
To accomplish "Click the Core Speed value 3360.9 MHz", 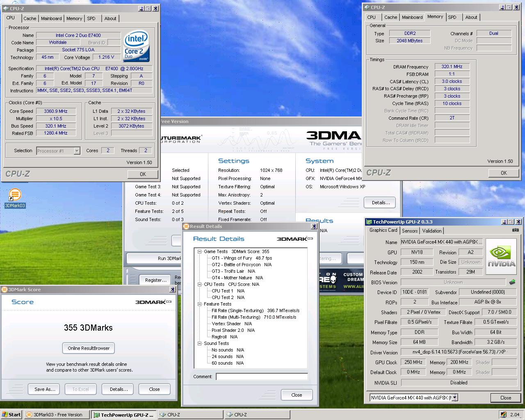I will pos(55,111).
